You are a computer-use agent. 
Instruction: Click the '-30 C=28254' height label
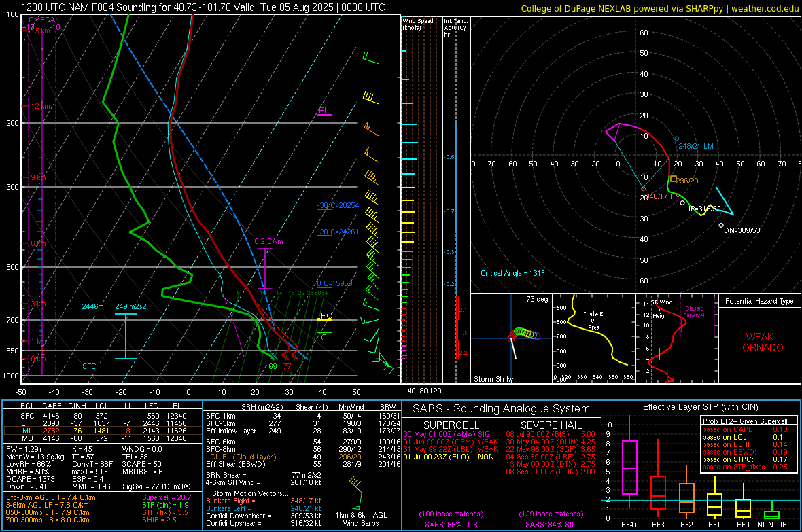pos(338,205)
